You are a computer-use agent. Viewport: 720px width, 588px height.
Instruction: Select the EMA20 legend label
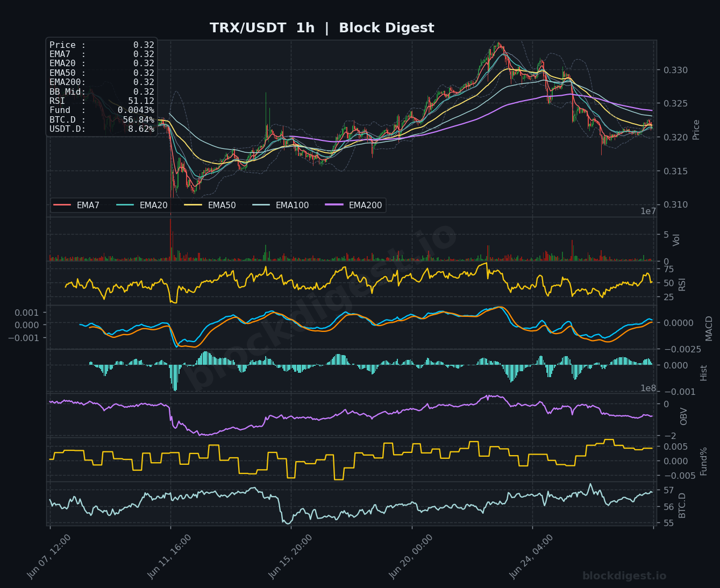[154, 205]
